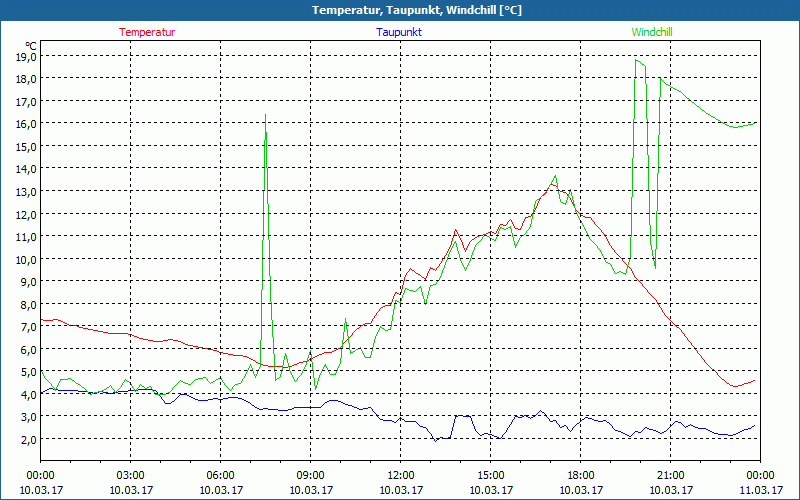Click the 09:00 time label on x-axis
Image resolution: width=800 pixels, height=500 pixels.
(x=310, y=476)
